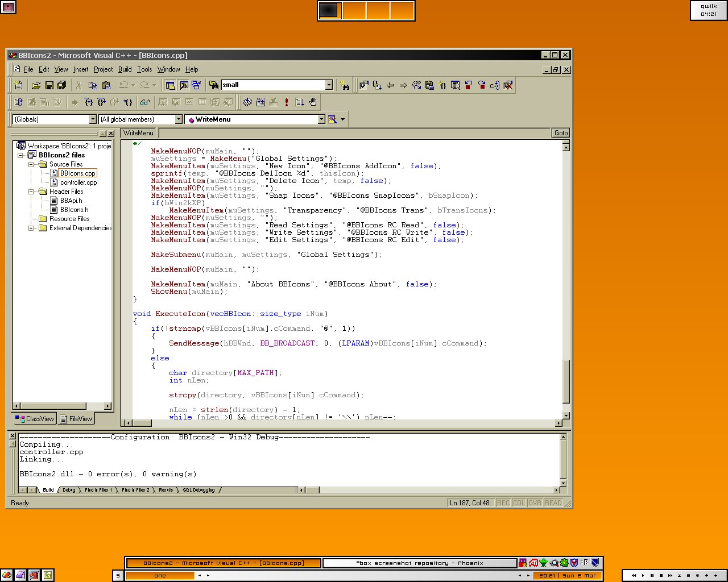Viewport: 728px width, 582px height.
Task: Open the Edit menu
Action: (44, 69)
